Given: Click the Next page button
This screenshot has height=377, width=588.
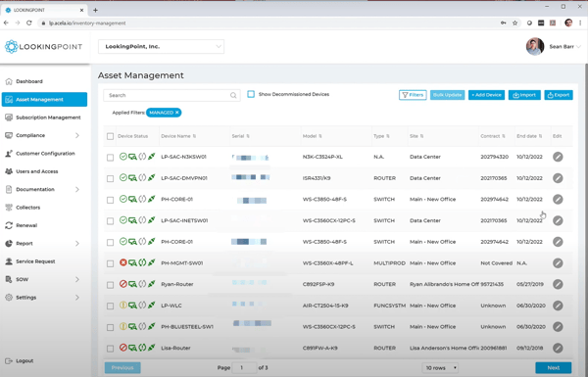Looking at the screenshot, I should pos(554,367).
